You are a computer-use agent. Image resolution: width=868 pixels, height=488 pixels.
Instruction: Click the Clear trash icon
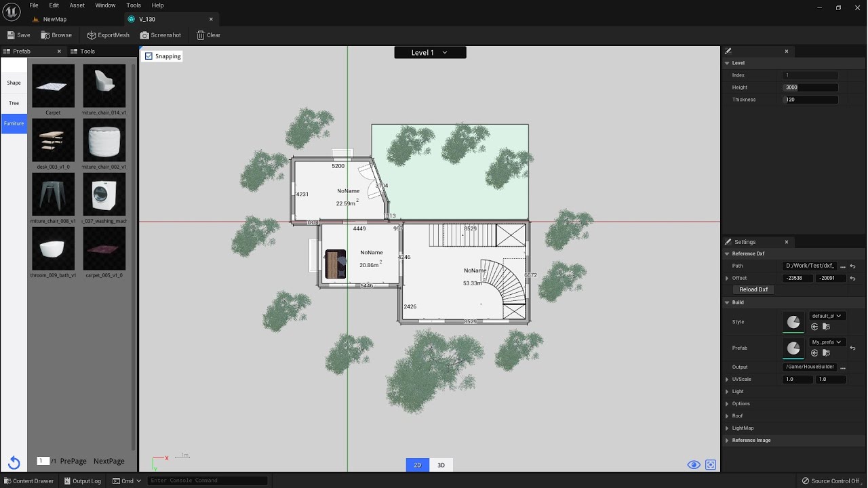[208, 35]
